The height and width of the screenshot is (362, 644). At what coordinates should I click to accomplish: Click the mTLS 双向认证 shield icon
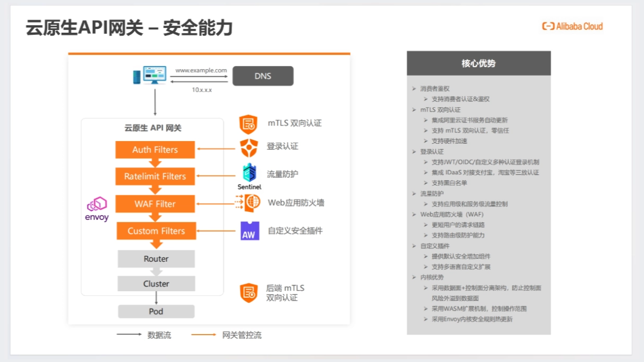(248, 123)
